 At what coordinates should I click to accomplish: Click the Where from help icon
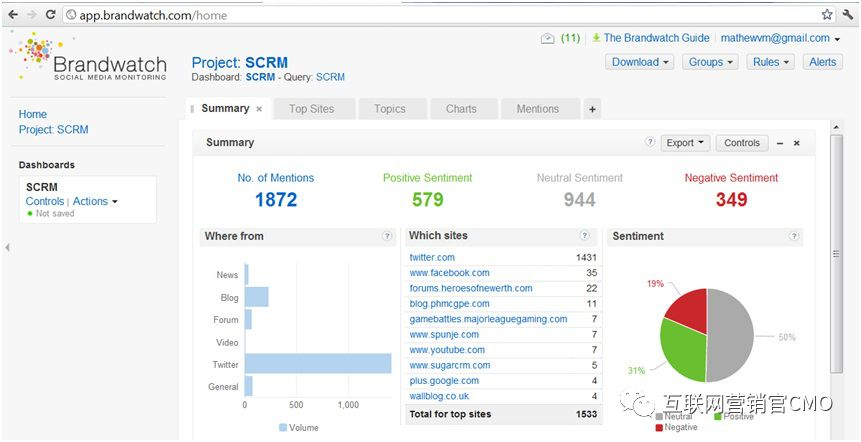[x=387, y=236]
